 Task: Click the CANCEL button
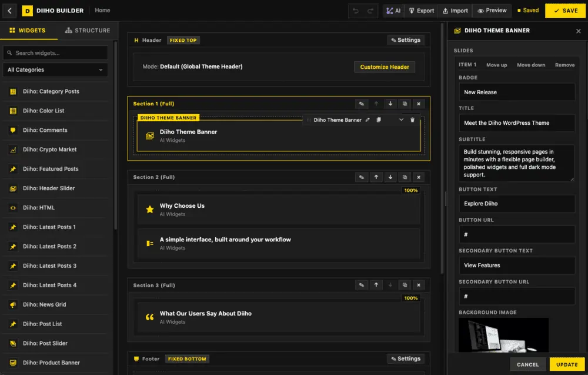coord(527,364)
